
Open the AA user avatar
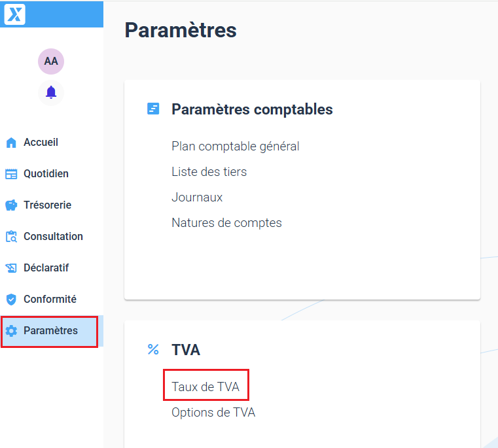[51, 61]
